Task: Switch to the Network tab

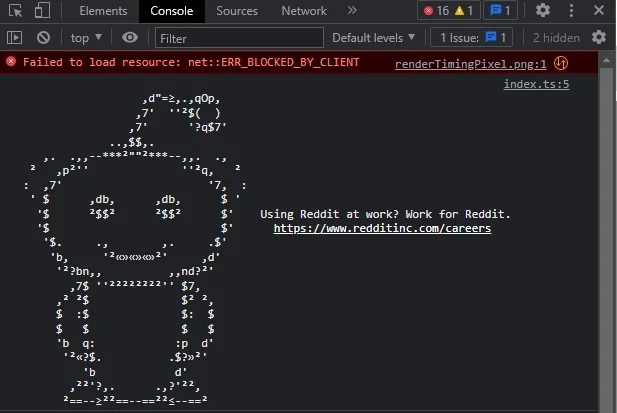Action: (304, 11)
